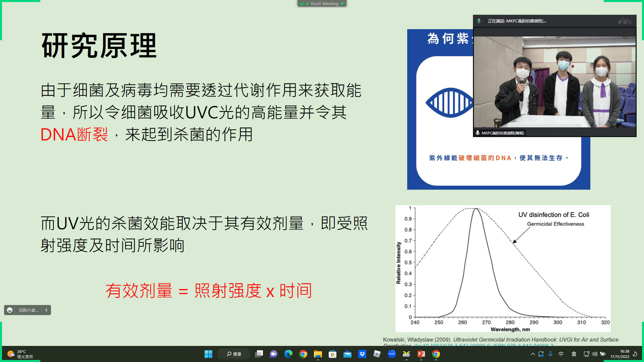
Task: Open the app with green-yellow envelope icon
Action: pyautogui.click(x=407, y=354)
